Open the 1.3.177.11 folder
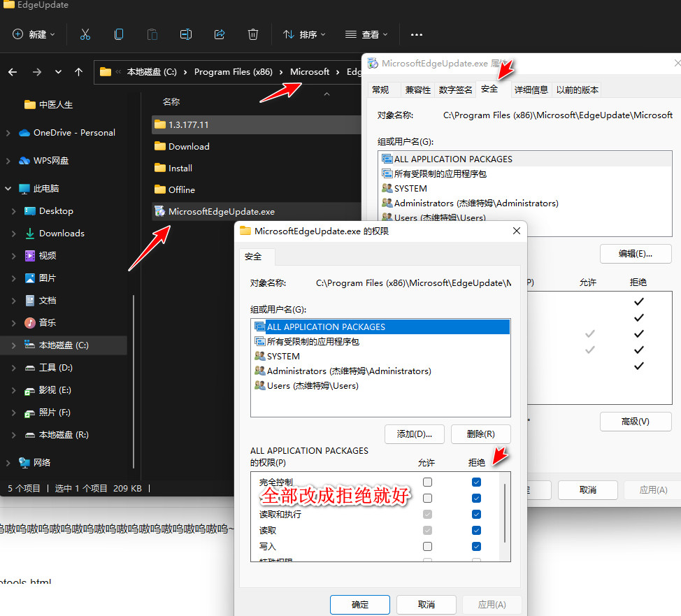This screenshot has width=681, height=616. [256, 124]
